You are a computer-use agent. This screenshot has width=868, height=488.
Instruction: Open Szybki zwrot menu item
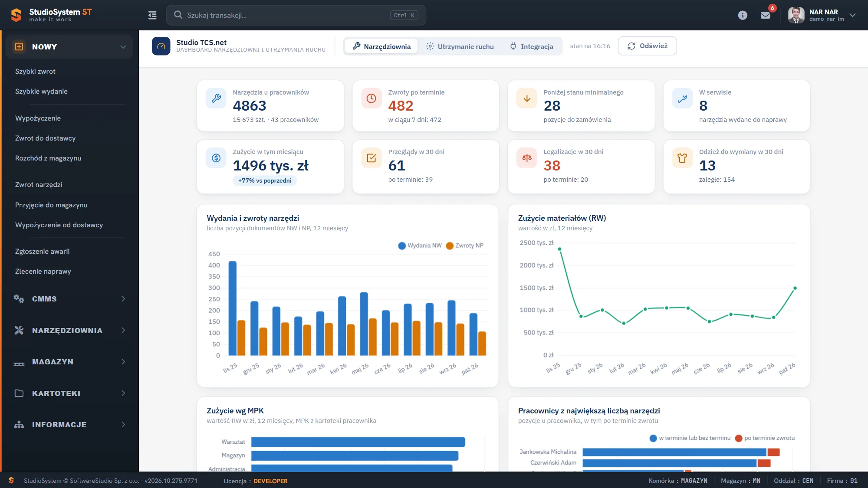pyautogui.click(x=35, y=71)
